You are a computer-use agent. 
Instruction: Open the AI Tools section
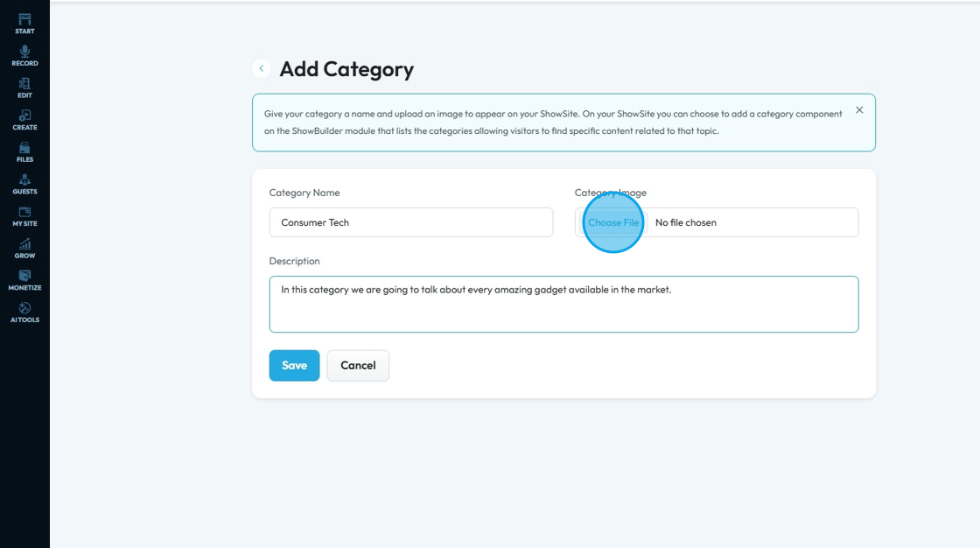point(24,313)
